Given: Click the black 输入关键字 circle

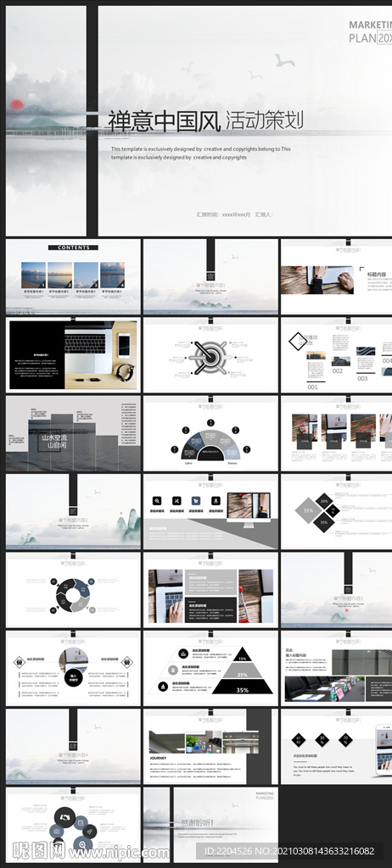Looking at the screenshot, I should (x=74, y=677).
